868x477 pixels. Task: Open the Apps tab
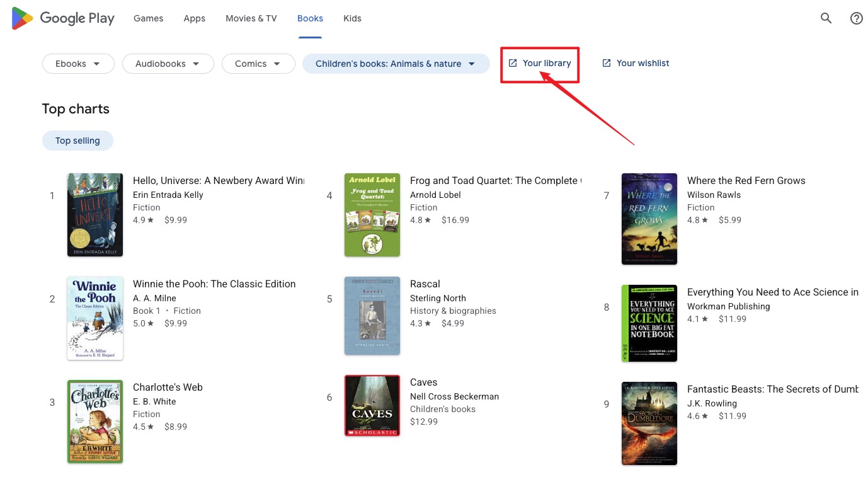195,18
